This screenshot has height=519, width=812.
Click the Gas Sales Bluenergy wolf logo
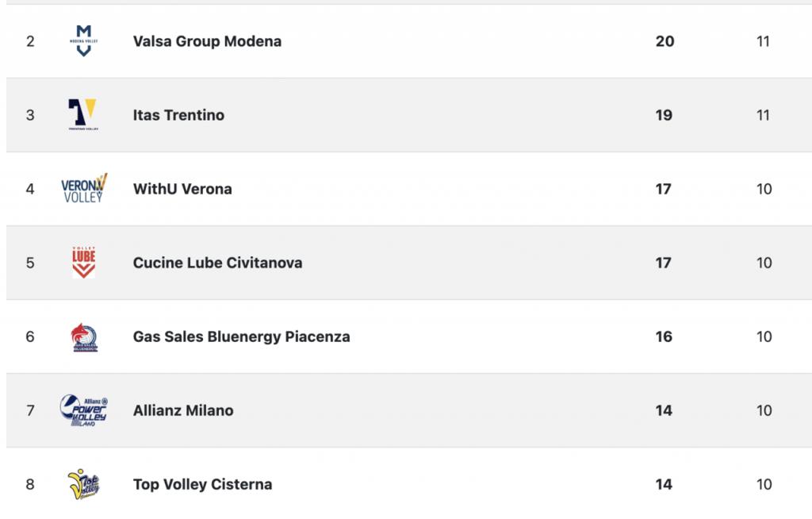coord(84,337)
